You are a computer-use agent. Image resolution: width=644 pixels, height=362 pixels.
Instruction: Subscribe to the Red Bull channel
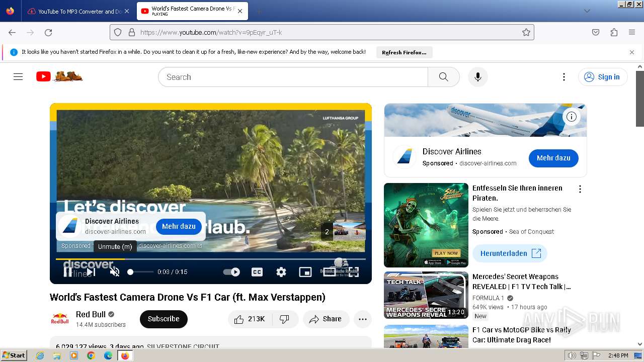164,319
